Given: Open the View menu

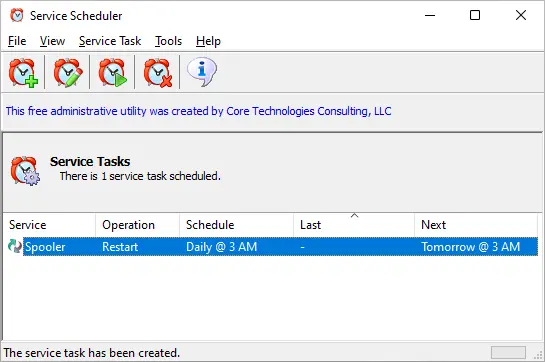Looking at the screenshot, I should tap(52, 41).
